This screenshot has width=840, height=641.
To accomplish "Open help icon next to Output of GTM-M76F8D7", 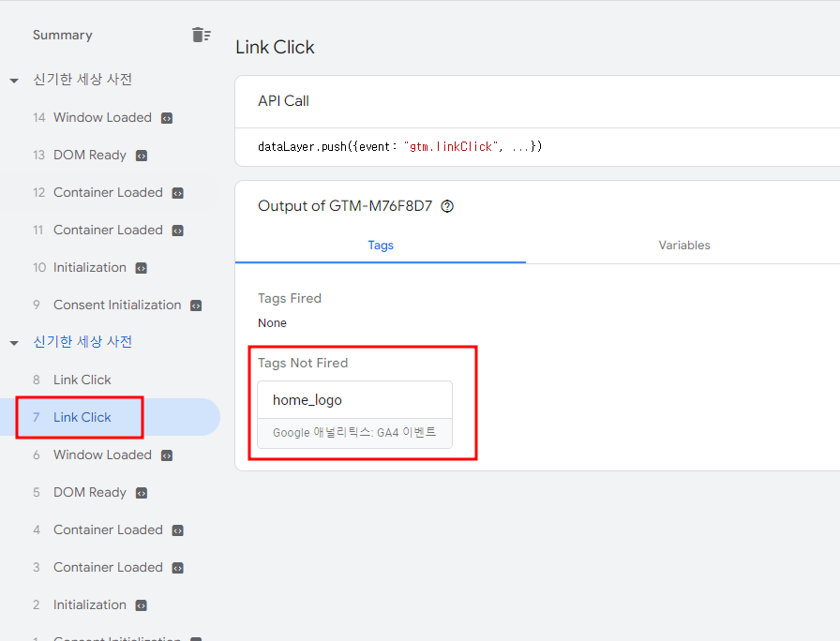I will point(447,206).
